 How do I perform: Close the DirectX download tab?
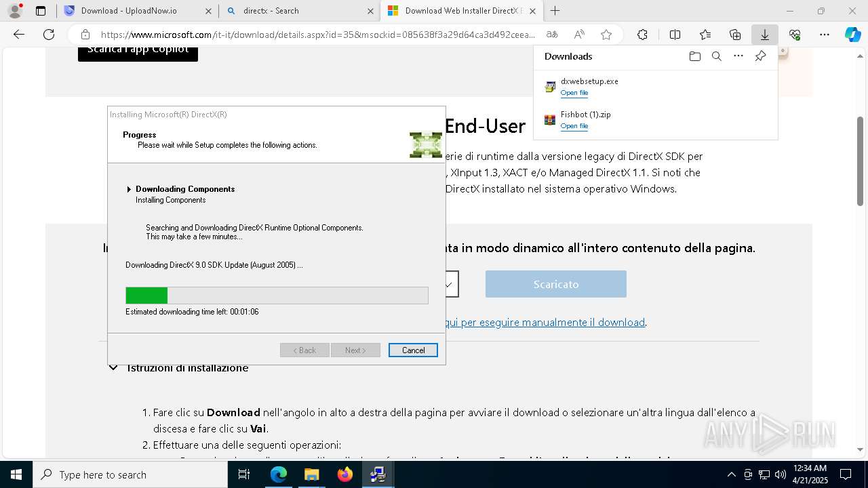pyautogui.click(x=532, y=11)
